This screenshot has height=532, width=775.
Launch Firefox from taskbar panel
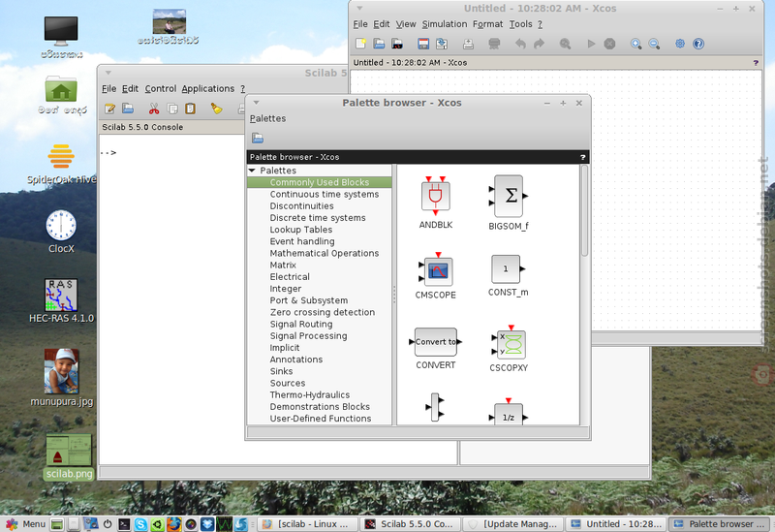pyautogui.click(x=173, y=524)
